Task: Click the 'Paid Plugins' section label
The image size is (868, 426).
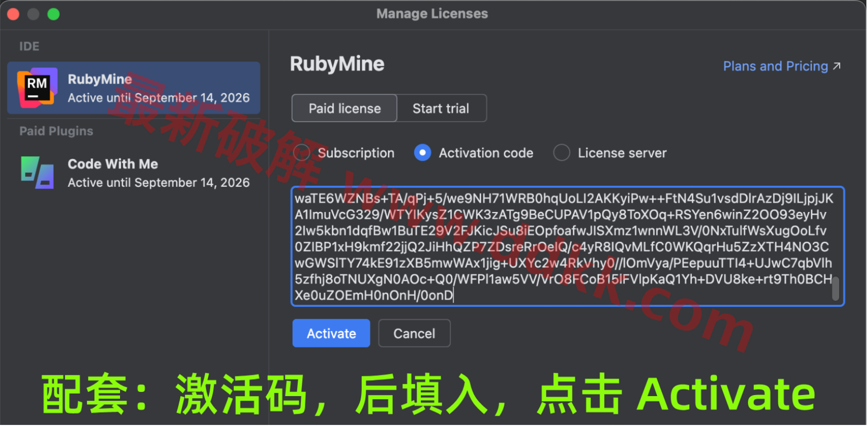Action: tap(56, 131)
